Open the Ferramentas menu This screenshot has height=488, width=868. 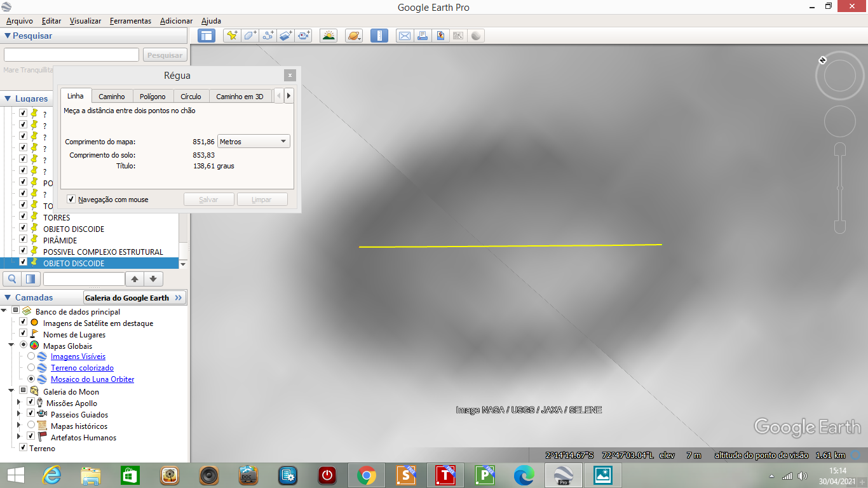coord(130,21)
